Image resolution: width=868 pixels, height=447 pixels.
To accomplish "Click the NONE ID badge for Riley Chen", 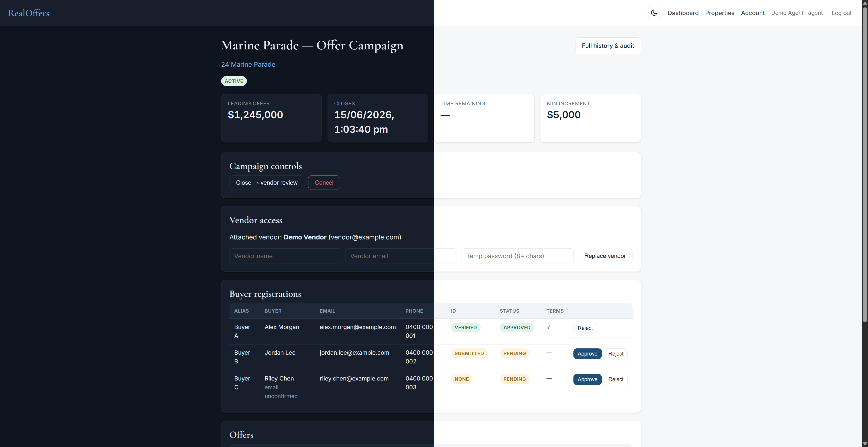I will pyautogui.click(x=462, y=379).
